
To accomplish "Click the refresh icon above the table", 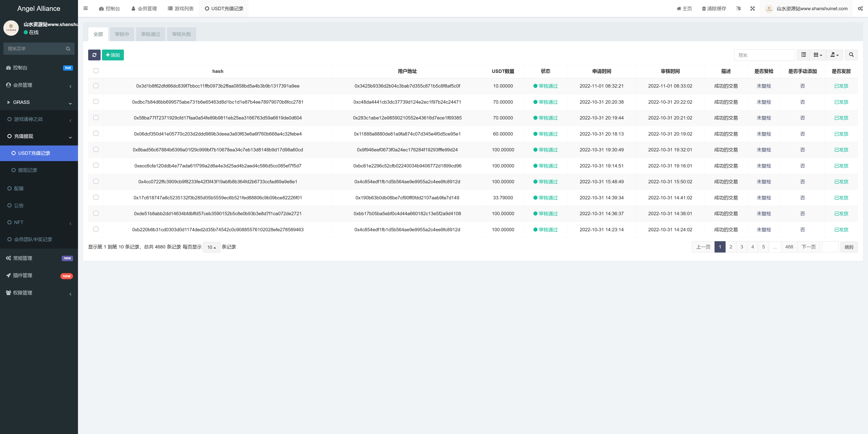I will (x=95, y=55).
